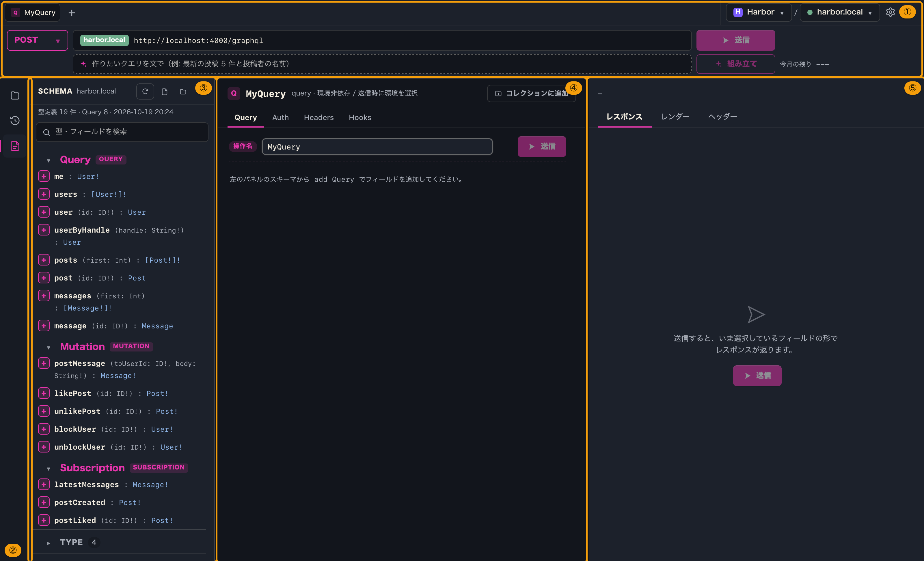Add the likePost mutation with its plus icon
This screenshot has width=924, height=561.
coord(44,393)
